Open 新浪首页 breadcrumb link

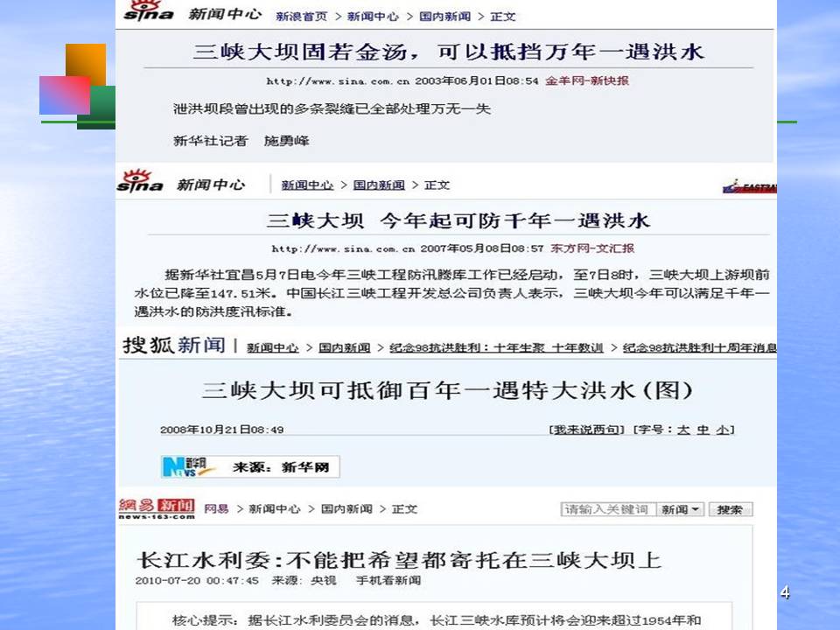(302, 17)
